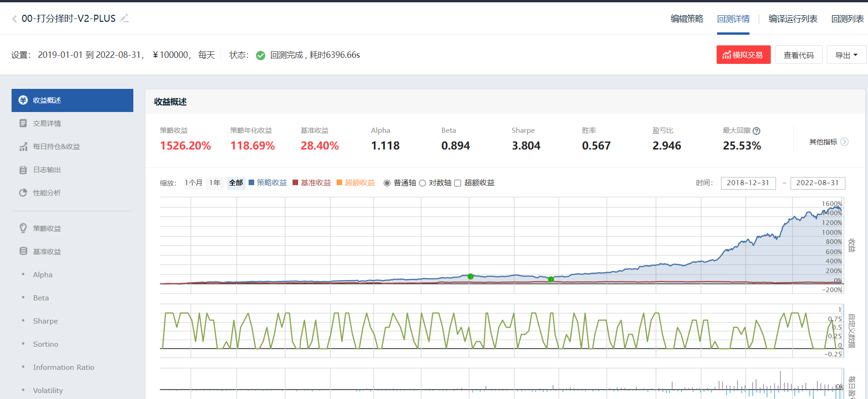Expand 其他指标 with the arrow
Screen dimensions: 868x399
844,142
